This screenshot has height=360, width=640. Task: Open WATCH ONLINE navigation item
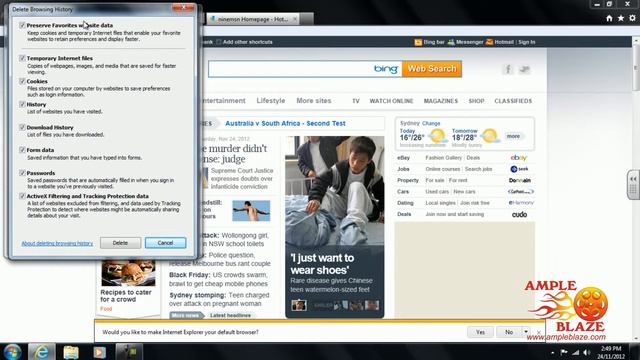[x=391, y=101]
